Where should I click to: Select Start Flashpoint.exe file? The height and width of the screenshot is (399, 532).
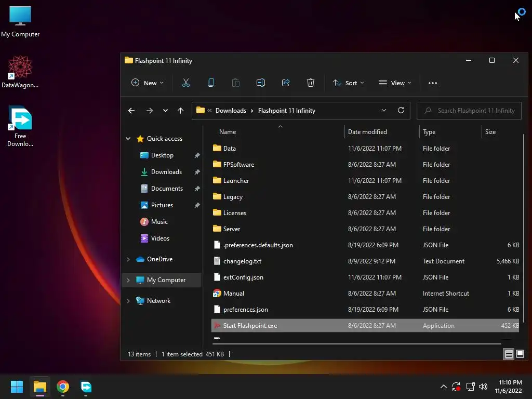click(x=365, y=326)
